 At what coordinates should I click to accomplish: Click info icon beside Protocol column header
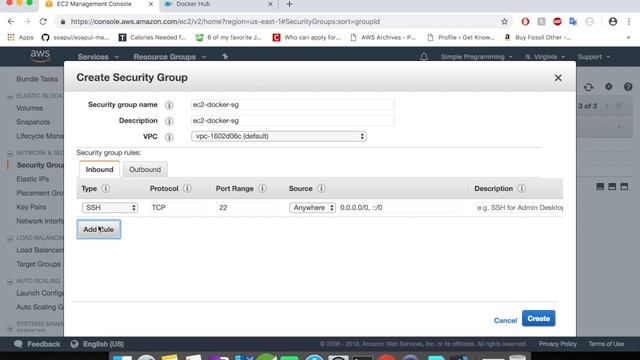[187, 189]
